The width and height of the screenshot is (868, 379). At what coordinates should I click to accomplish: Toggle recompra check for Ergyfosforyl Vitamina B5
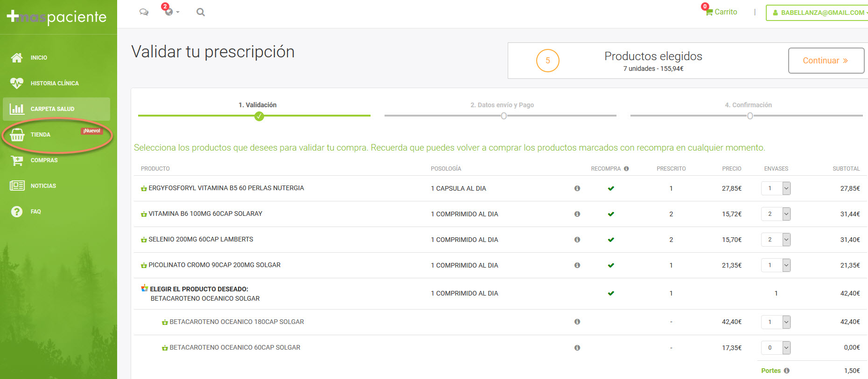click(x=611, y=188)
